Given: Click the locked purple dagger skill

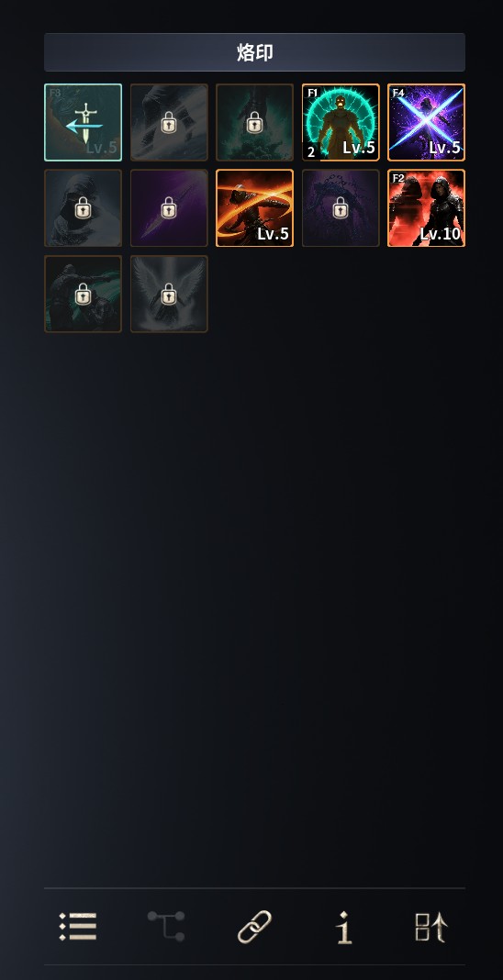Looking at the screenshot, I should click(x=169, y=208).
